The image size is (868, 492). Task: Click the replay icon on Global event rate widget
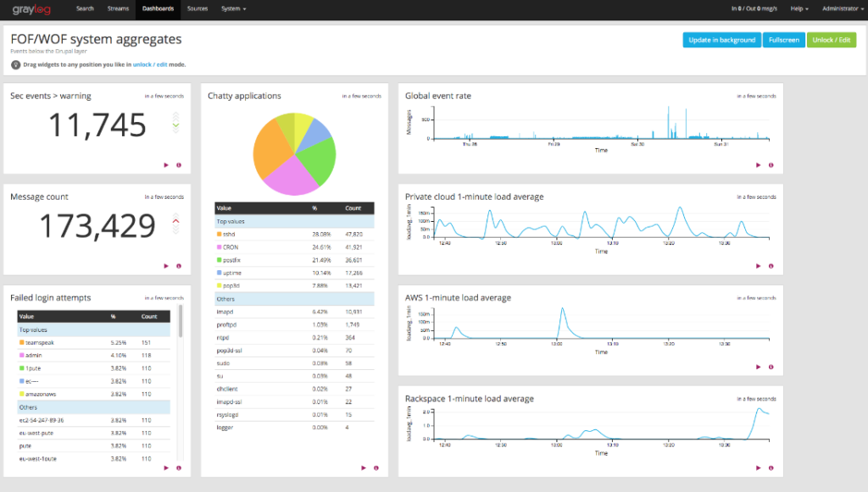click(x=759, y=165)
